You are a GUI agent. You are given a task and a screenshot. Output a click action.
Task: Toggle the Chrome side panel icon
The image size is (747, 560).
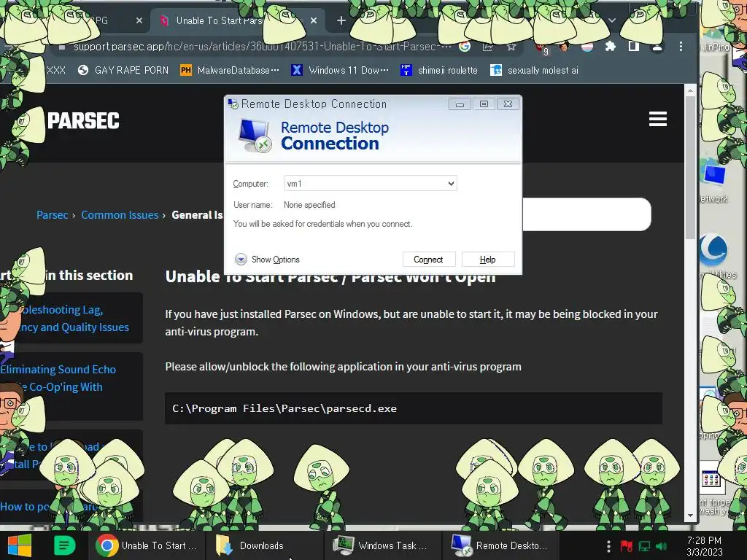pyautogui.click(x=634, y=47)
